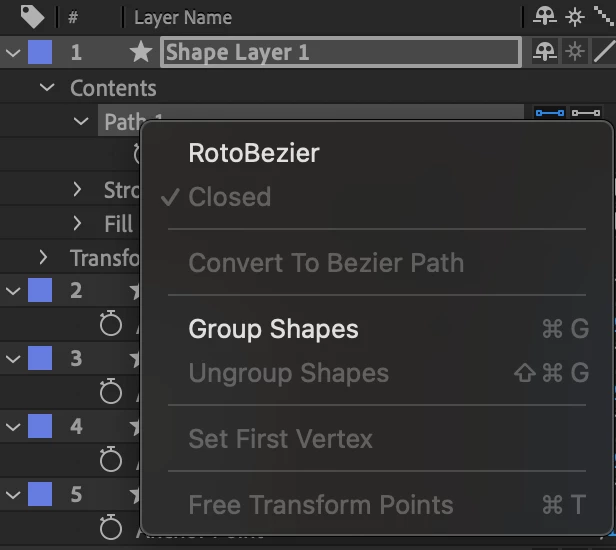
Task: Click the highlighted reverse path direction button
Action: (x=550, y=114)
